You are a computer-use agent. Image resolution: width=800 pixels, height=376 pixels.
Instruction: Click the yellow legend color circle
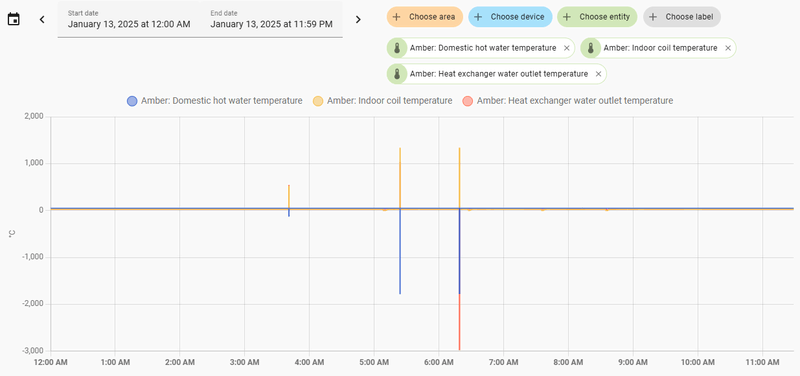318,101
